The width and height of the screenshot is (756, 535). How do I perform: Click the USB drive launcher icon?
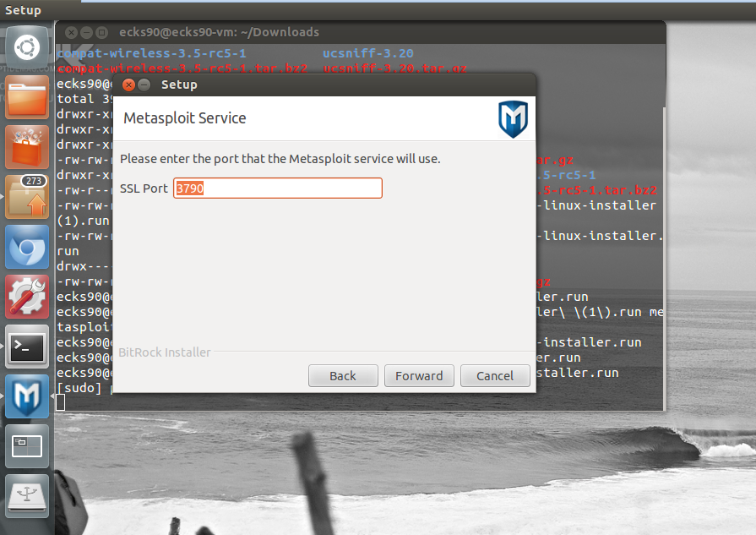point(27,496)
